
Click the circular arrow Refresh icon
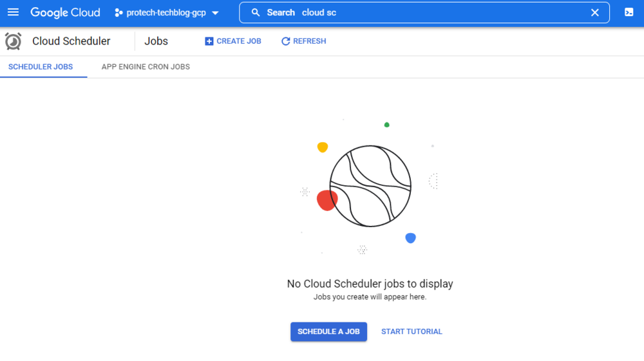pos(286,41)
